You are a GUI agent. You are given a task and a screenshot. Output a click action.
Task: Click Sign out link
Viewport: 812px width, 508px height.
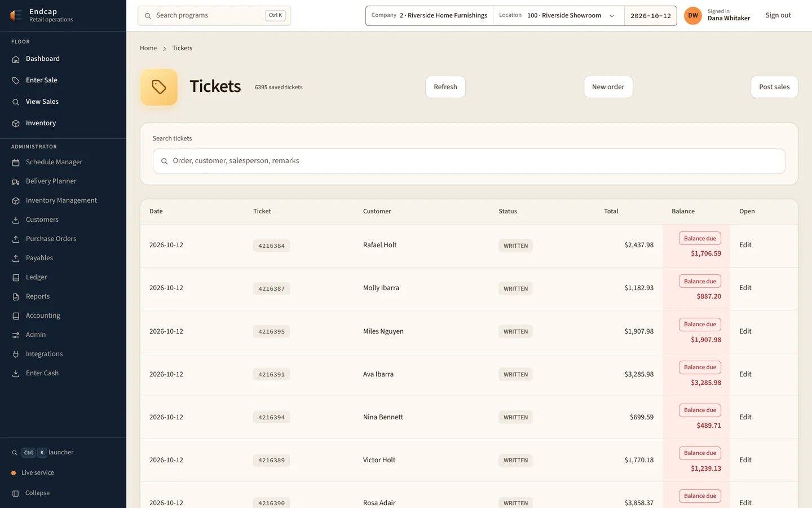click(x=778, y=15)
